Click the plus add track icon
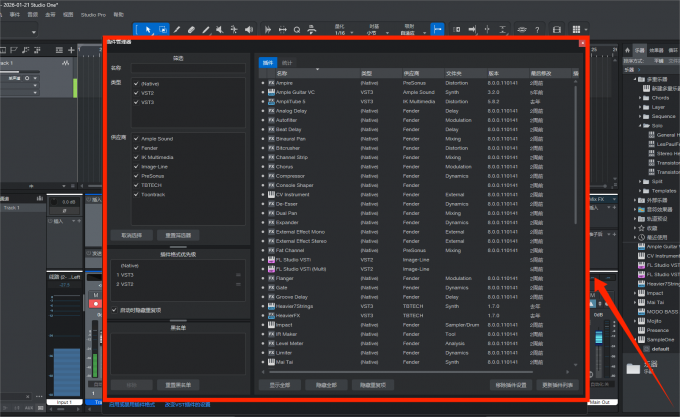680x417 pixels. tap(71, 50)
